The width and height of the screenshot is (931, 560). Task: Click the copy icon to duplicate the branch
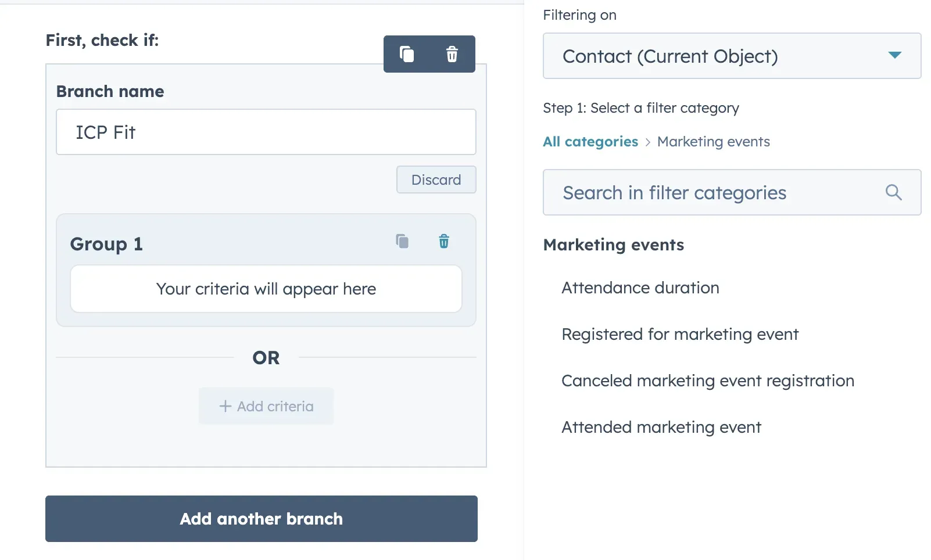coord(407,53)
